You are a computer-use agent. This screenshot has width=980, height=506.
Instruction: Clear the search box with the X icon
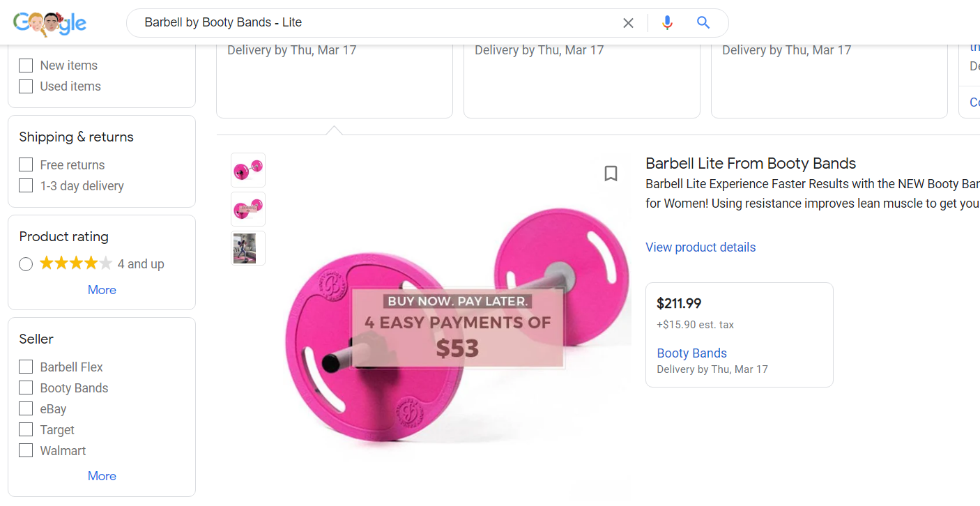[628, 23]
